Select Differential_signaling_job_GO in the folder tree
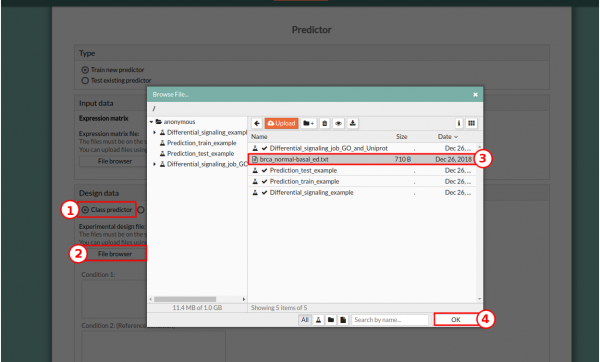The height and width of the screenshot is (362, 600). [207, 164]
